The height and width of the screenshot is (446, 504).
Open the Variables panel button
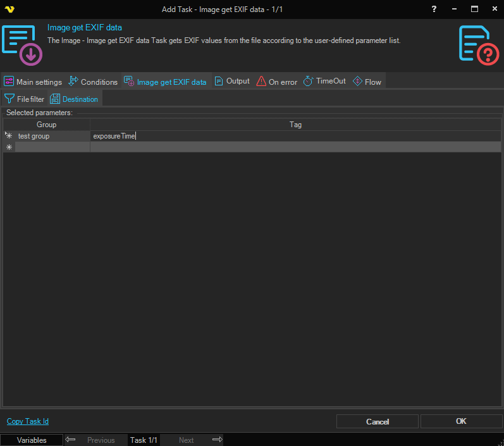[x=32, y=440]
